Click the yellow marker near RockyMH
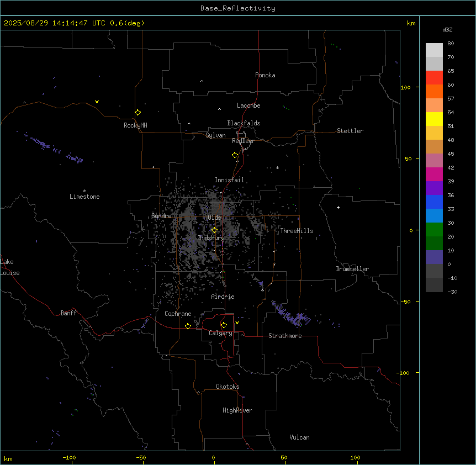476x465 pixels. tap(137, 112)
